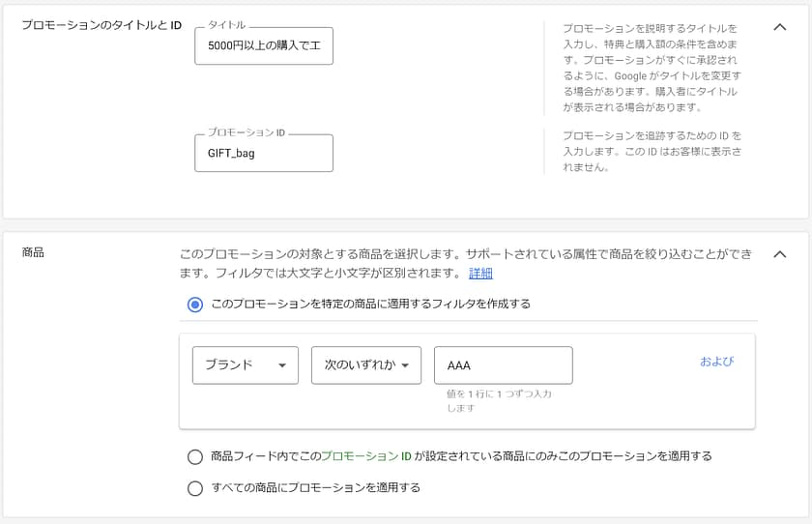This screenshot has width=812, height=524.
Task: Click the タイトル floating field label
Action: click(x=227, y=25)
